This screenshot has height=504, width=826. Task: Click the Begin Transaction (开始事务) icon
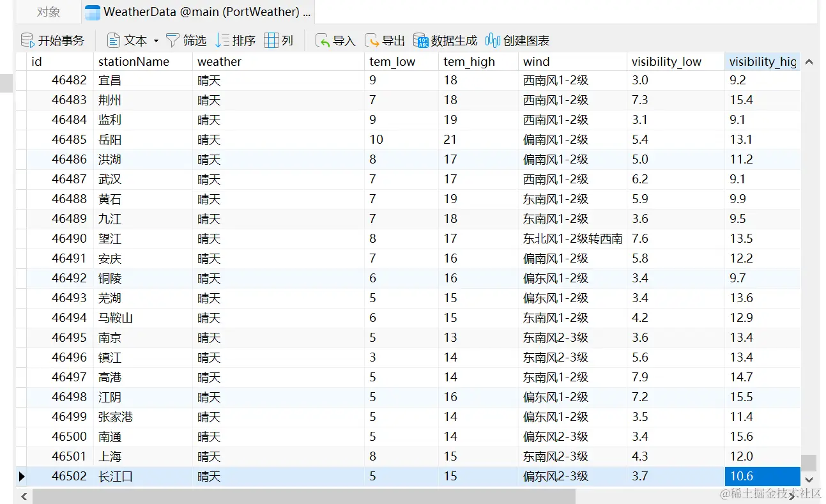coord(27,40)
